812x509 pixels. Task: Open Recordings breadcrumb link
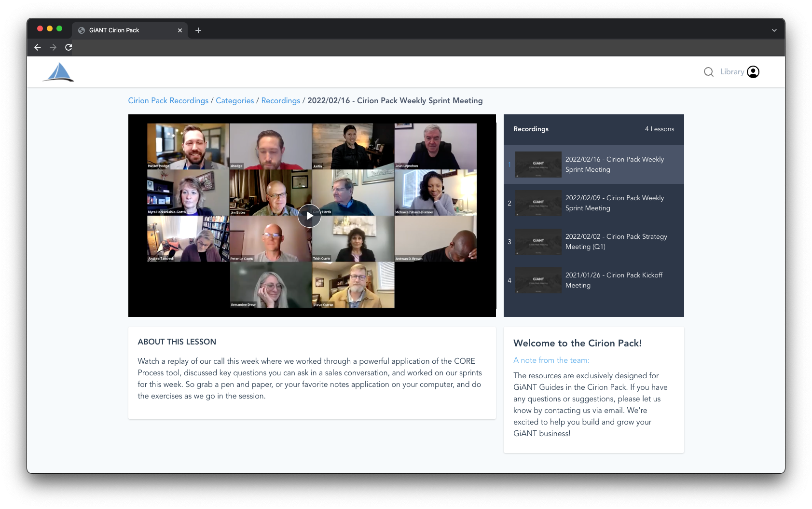pos(281,100)
